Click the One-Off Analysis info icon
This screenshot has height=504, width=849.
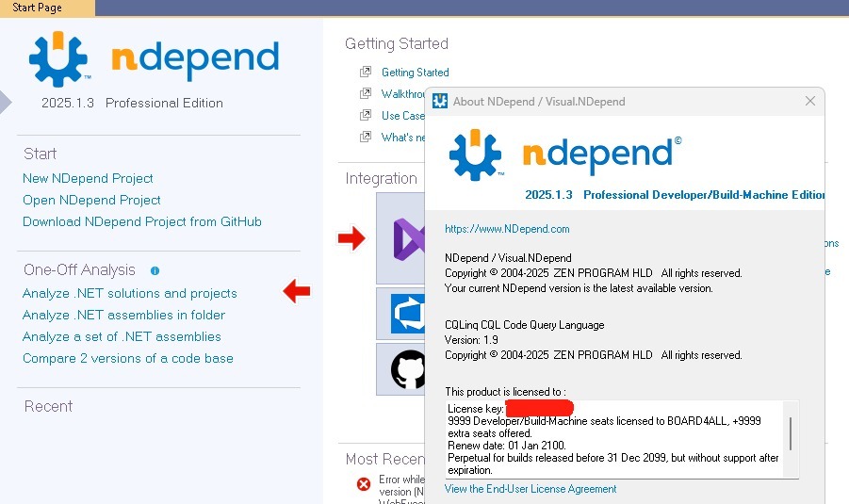pyautogui.click(x=155, y=270)
